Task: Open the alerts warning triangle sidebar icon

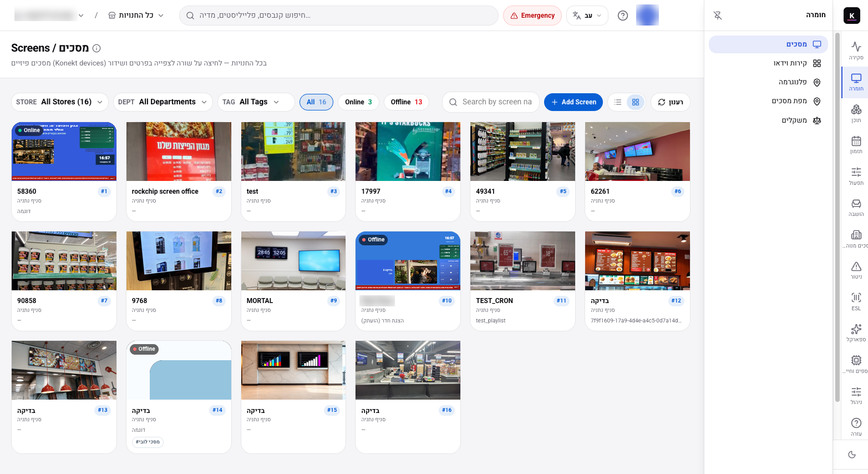Action: click(x=856, y=270)
